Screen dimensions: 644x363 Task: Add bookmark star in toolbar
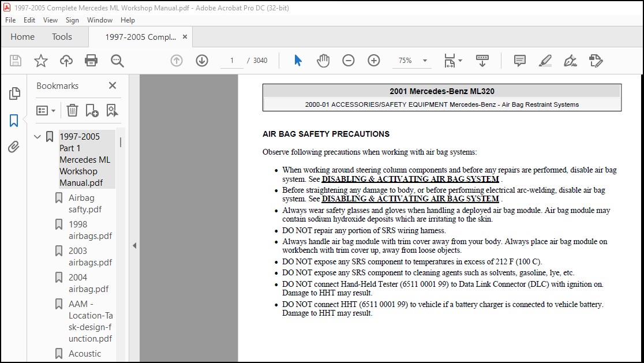(x=40, y=61)
